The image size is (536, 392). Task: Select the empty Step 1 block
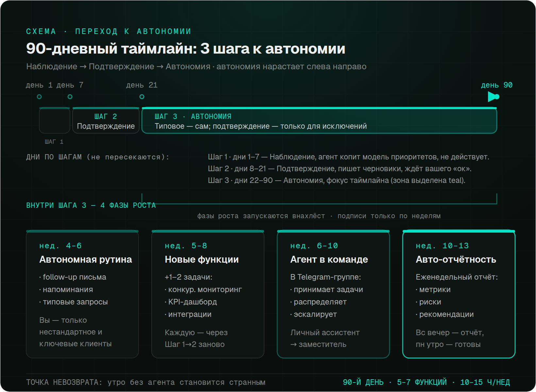(55, 120)
